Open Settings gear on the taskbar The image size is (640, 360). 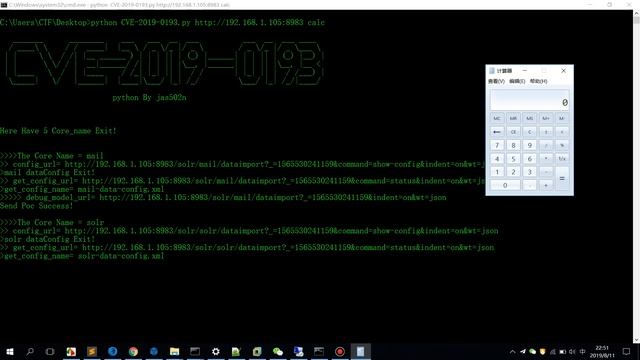point(216,351)
